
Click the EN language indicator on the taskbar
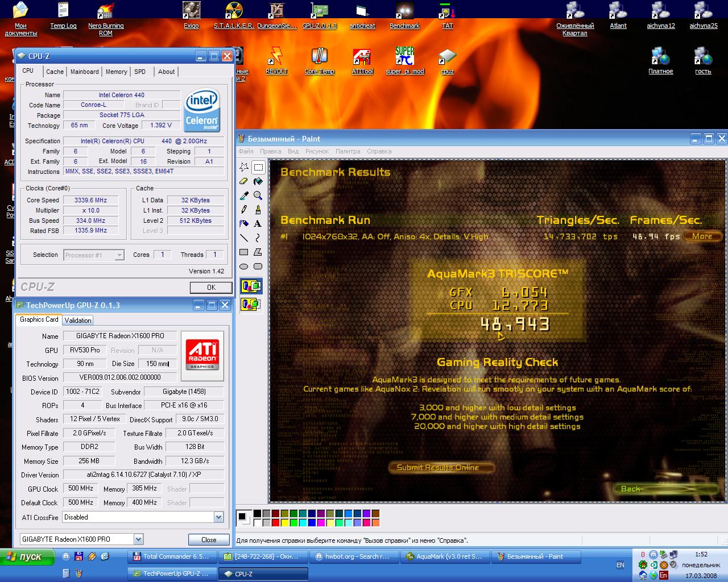pyautogui.click(x=620, y=565)
